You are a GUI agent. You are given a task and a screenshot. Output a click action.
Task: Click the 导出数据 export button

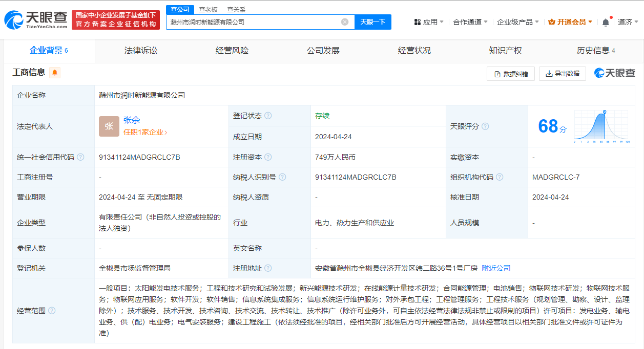[562, 73]
